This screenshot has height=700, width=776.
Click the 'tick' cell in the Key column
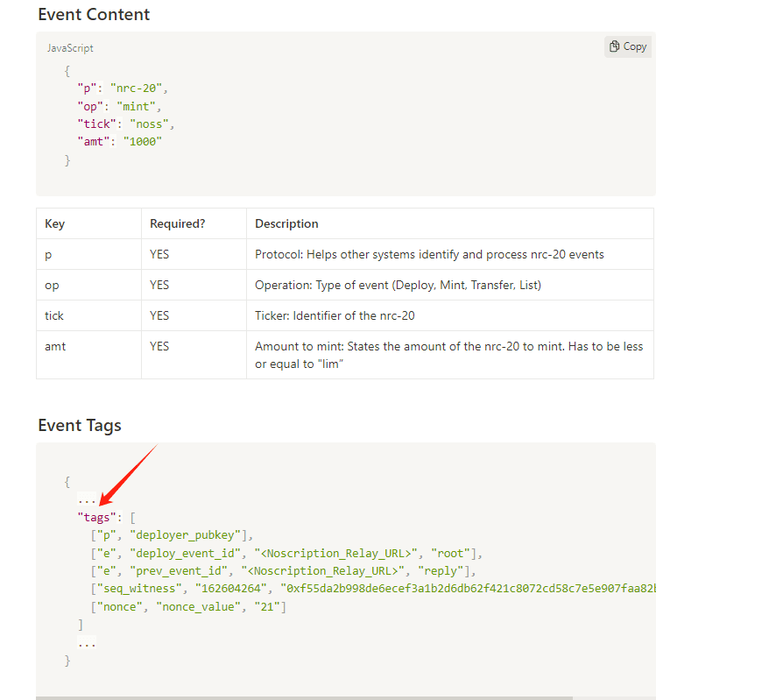click(54, 315)
